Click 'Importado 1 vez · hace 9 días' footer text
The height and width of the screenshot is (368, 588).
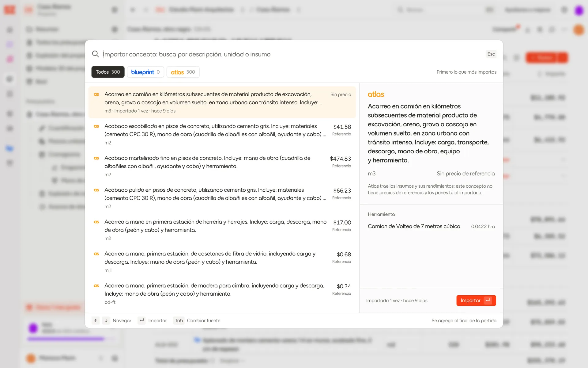click(397, 301)
